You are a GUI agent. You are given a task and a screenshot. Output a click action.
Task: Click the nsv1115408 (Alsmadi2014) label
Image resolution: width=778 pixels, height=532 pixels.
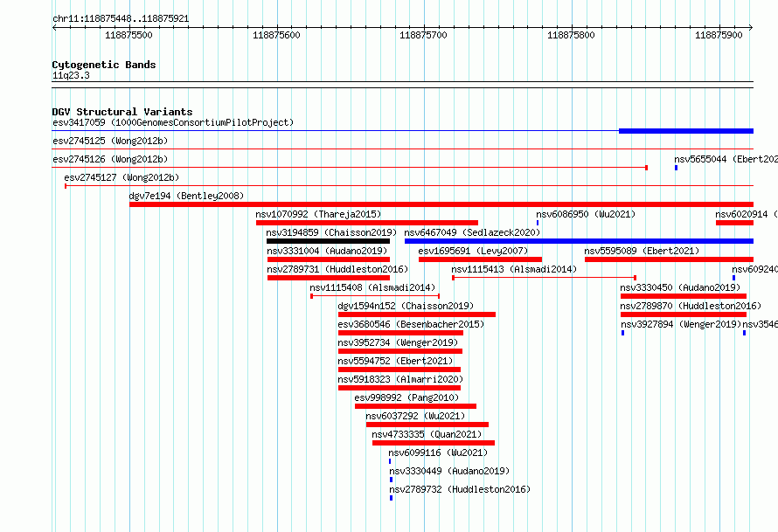tap(372, 287)
